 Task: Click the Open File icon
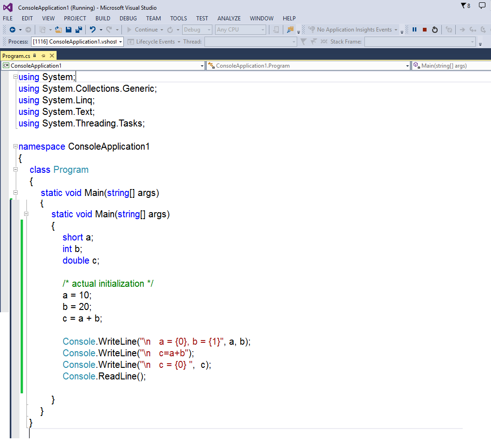57,30
